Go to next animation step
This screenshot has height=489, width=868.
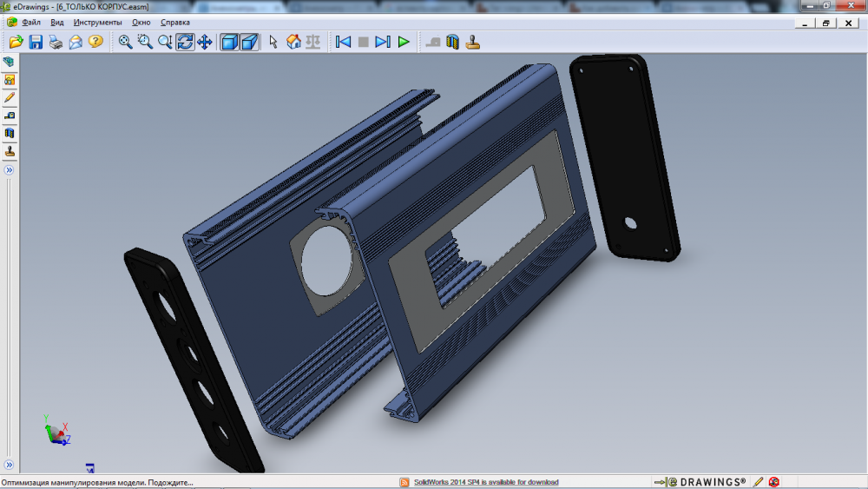click(x=383, y=42)
